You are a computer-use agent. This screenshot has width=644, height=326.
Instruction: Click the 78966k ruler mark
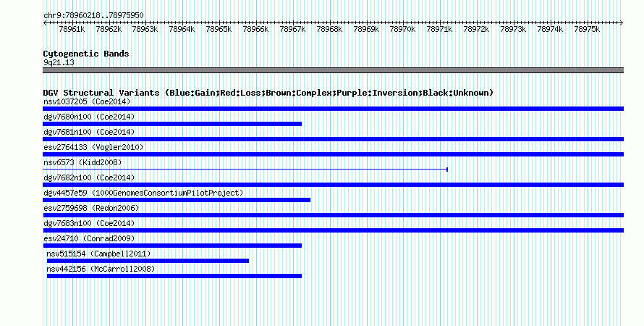tap(256, 29)
